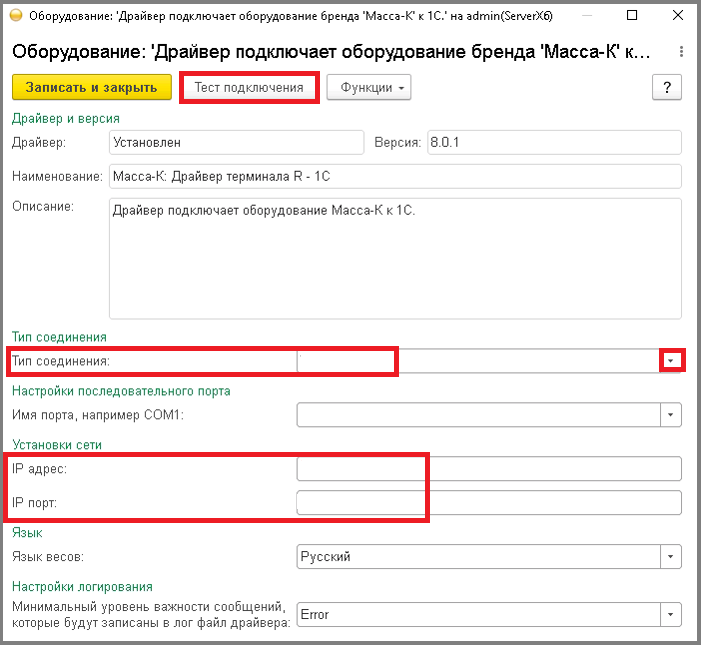Save with Записать и закрыть button

point(92,87)
